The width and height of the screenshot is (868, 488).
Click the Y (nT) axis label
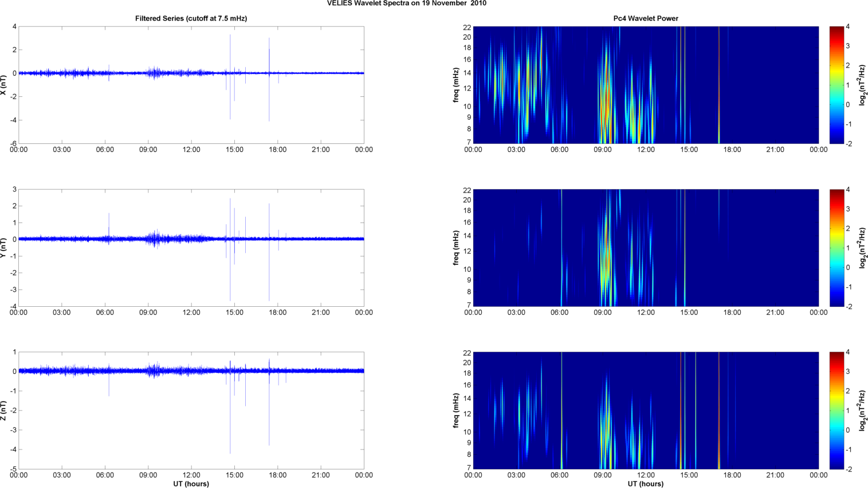[3, 248]
